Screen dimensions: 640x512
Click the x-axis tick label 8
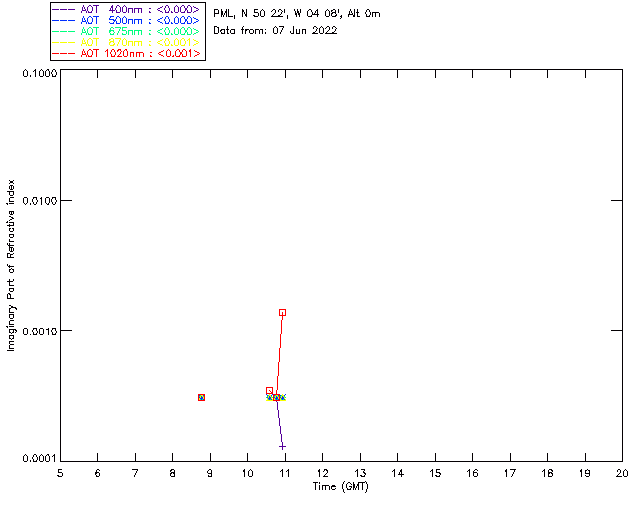click(173, 473)
